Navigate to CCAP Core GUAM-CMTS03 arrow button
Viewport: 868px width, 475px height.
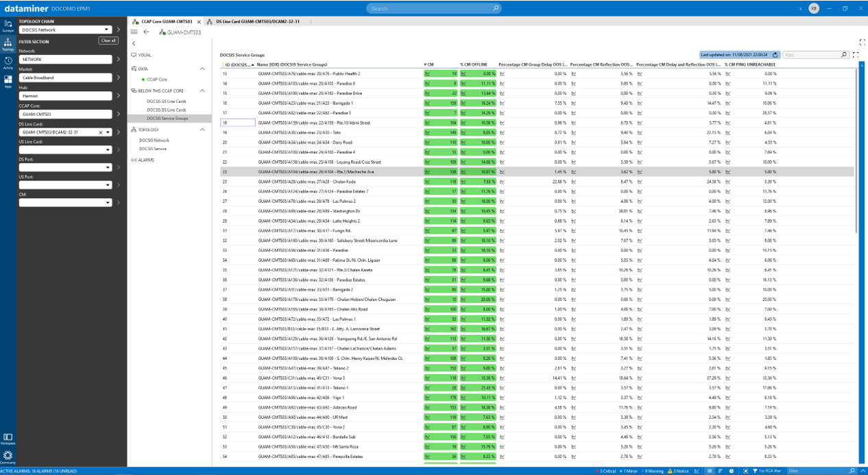click(x=119, y=114)
